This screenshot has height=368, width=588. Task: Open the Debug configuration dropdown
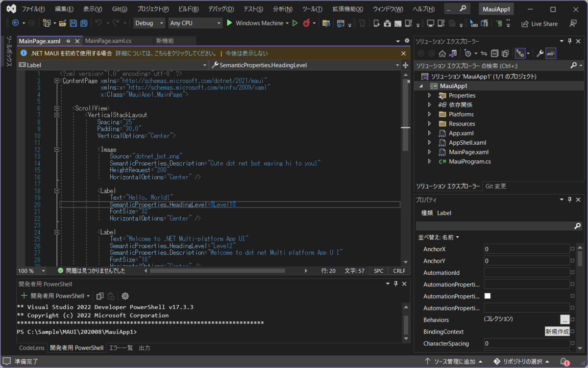149,23
